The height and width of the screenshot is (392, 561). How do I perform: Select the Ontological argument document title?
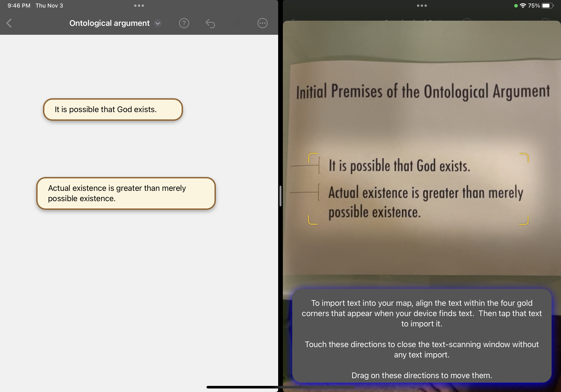109,23
